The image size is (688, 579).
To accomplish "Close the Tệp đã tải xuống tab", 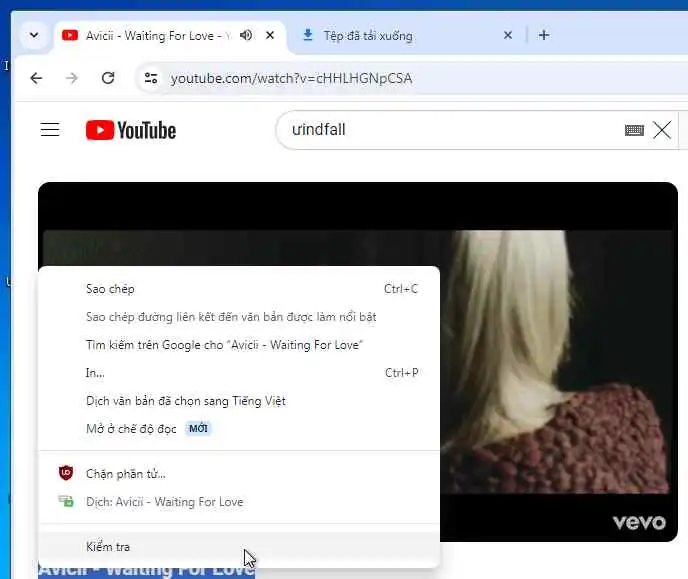I will click(508, 35).
